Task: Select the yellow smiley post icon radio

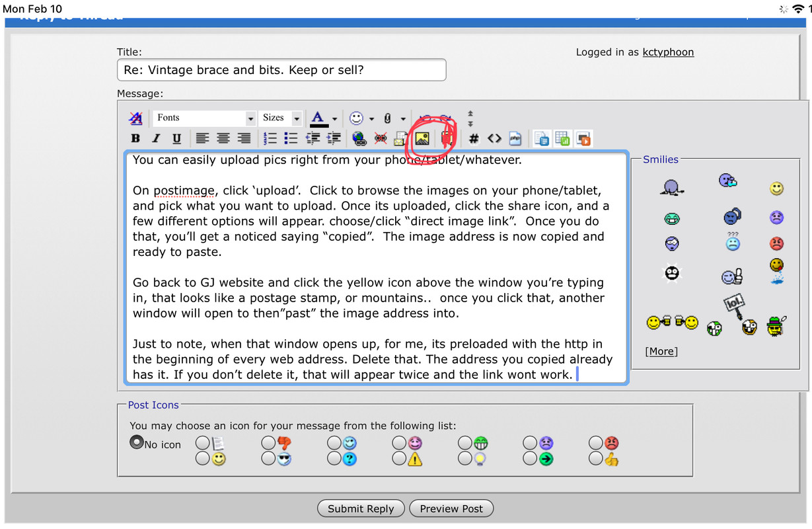Action: (x=203, y=458)
